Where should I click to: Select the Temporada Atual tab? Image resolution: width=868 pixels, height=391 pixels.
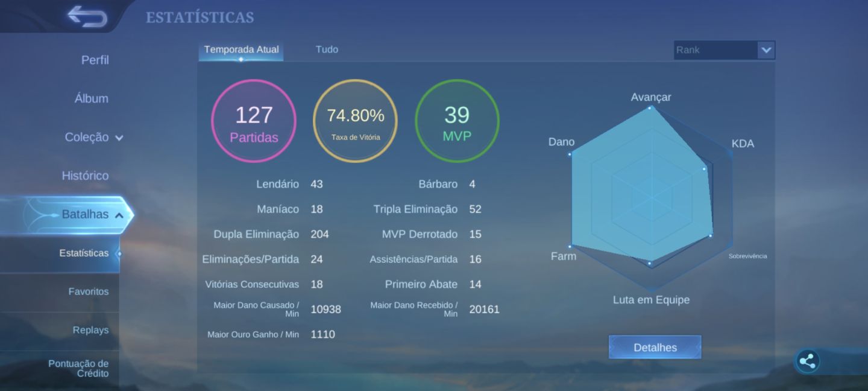click(241, 49)
